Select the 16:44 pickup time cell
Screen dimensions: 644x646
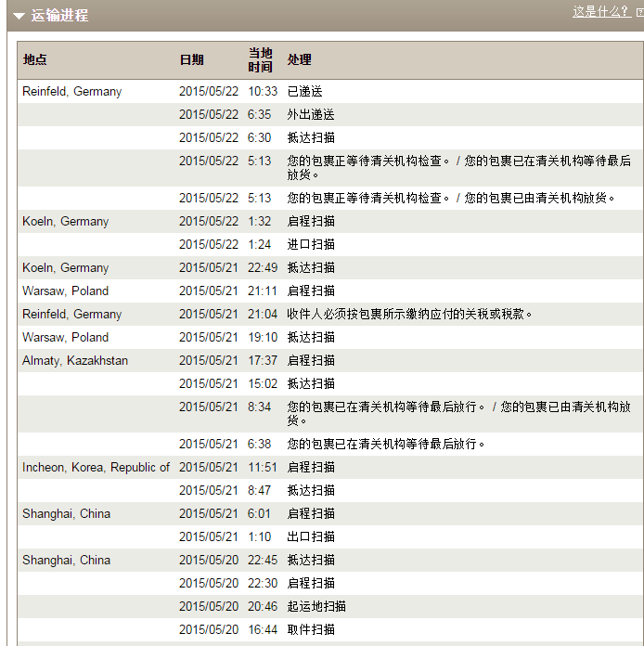pyautogui.click(x=262, y=630)
